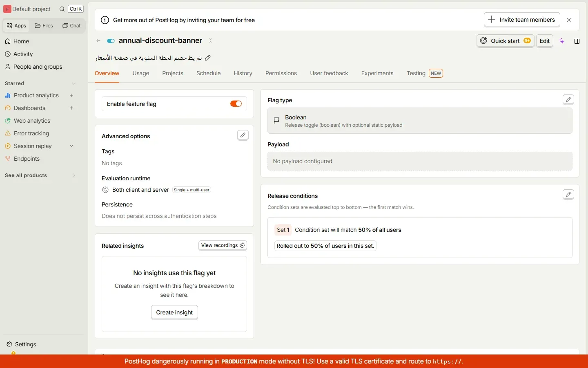Click Create insight button
The image size is (588, 368).
(174, 312)
